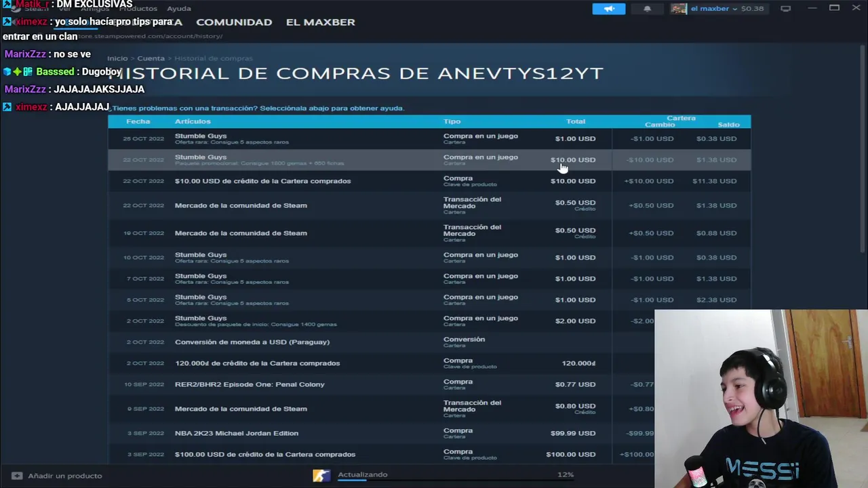Screen dimensions: 868x488
Task: Click the Fecha column header
Action: coord(138,121)
